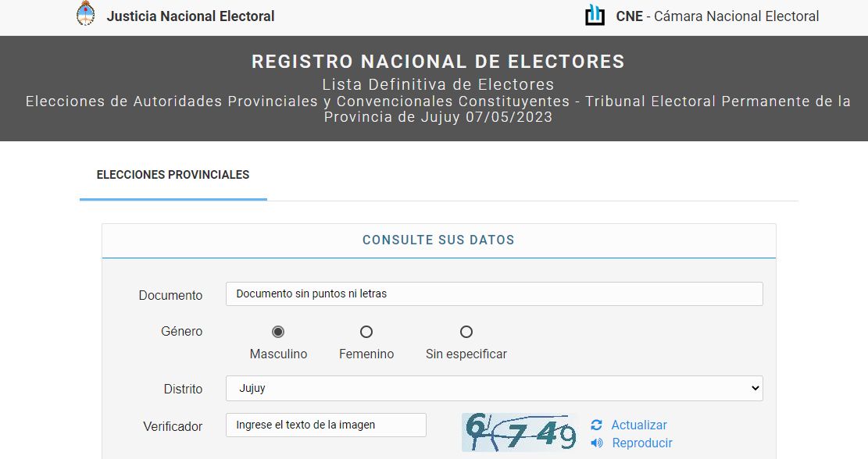Choose the Sin especificar gender option
The height and width of the screenshot is (459, 868).
coord(466,332)
